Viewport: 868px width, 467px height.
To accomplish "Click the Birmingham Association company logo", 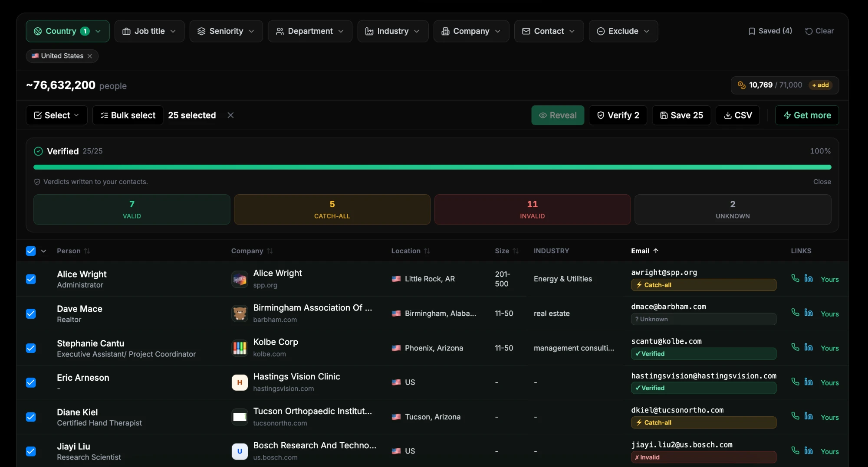I will click(x=240, y=314).
